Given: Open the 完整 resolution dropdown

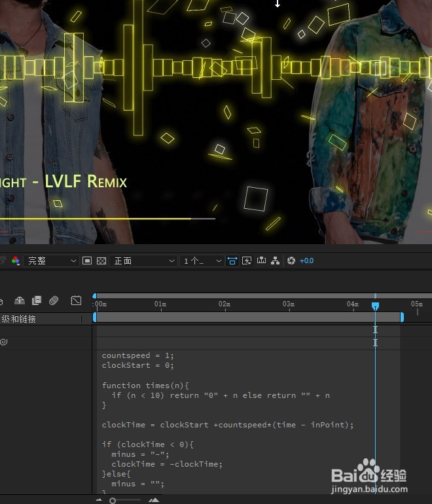Looking at the screenshot, I should pyautogui.click(x=51, y=261).
